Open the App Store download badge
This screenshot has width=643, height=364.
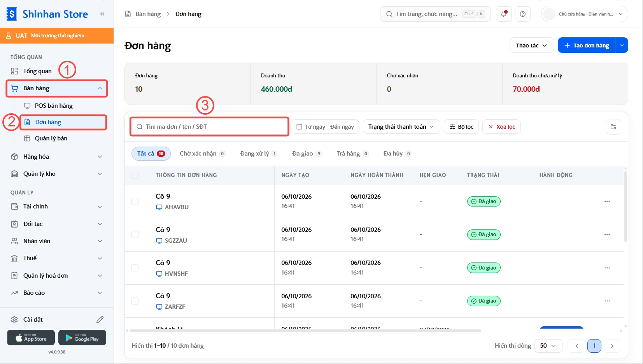tap(31, 338)
